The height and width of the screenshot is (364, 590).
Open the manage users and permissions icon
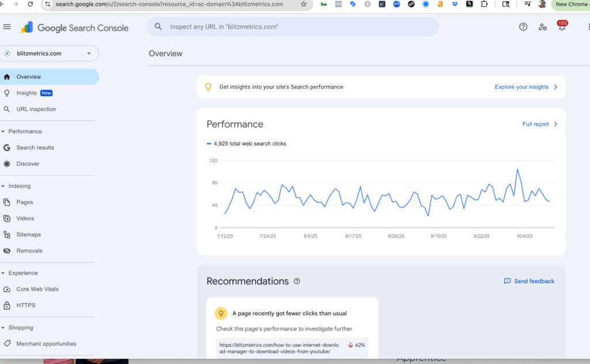click(542, 27)
